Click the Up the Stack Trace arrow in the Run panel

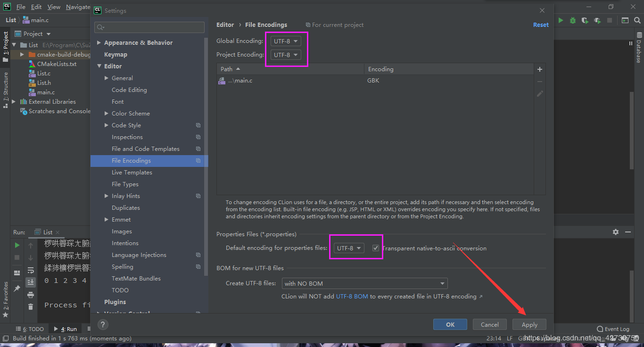point(31,245)
